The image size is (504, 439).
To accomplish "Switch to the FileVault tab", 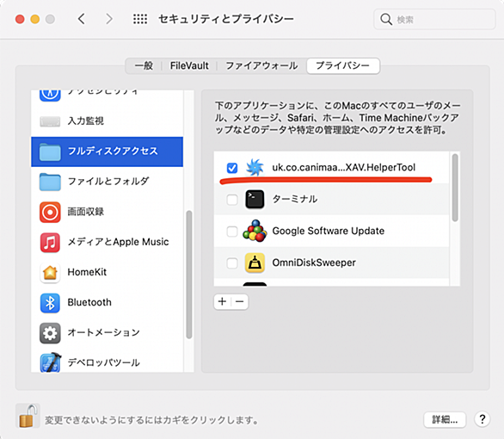I will pyautogui.click(x=189, y=66).
